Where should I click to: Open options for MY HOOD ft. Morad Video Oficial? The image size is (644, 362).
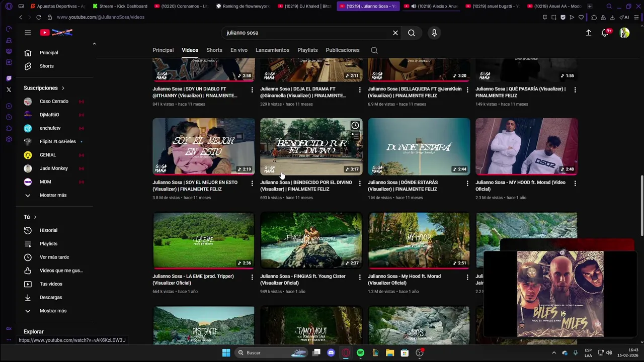[x=575, y=184]
